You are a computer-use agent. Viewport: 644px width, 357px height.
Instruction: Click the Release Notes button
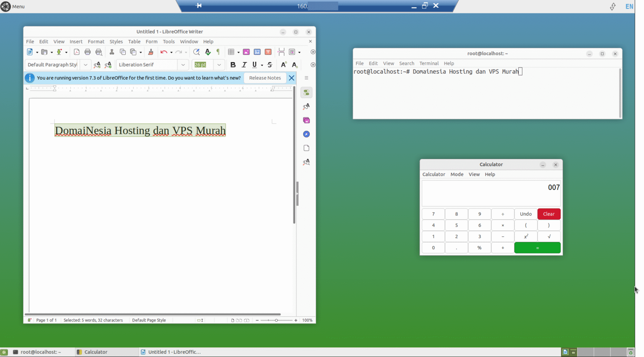pyautogui.click(x=265, y=78)
